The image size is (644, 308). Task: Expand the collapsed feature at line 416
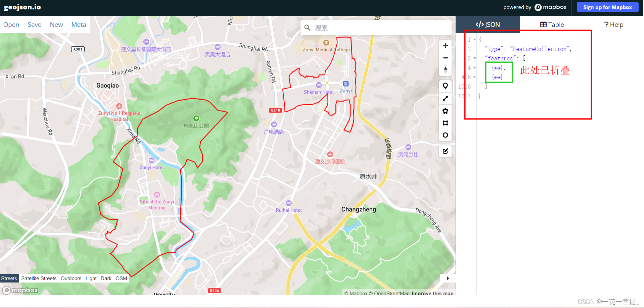474,77
